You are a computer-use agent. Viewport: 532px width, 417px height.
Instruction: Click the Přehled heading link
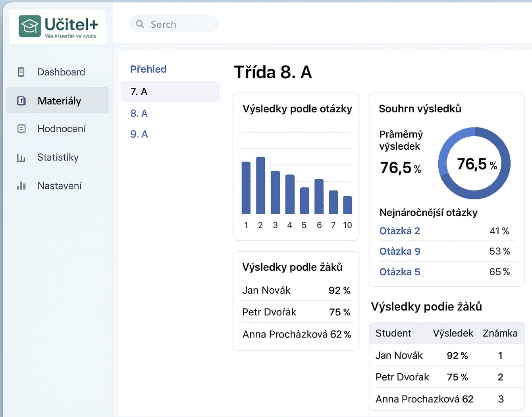click(x=148, y=69)
